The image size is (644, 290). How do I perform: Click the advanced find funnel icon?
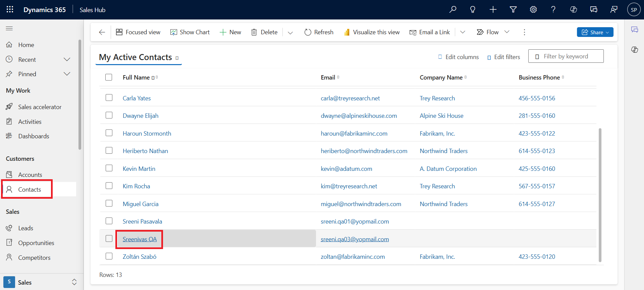513,9
